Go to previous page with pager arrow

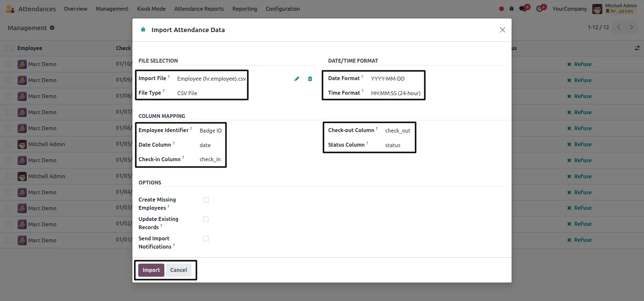click(619, 28)
